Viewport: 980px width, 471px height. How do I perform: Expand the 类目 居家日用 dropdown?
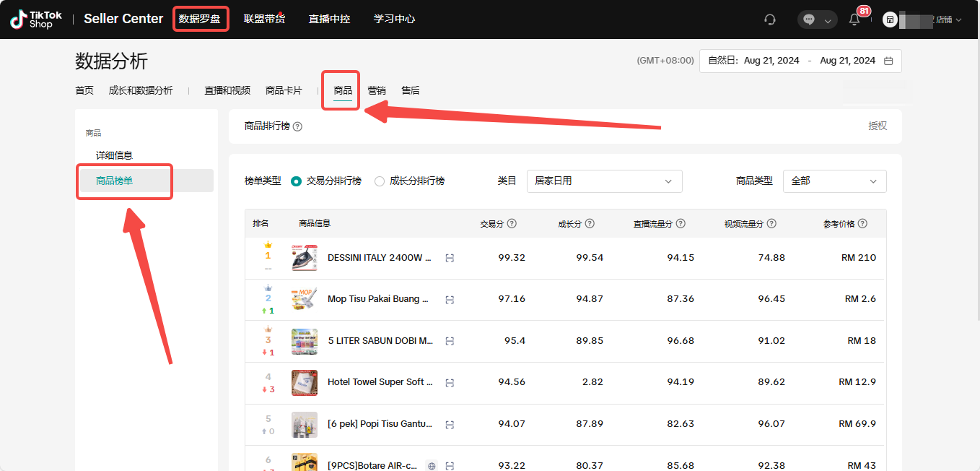point(604,181)
